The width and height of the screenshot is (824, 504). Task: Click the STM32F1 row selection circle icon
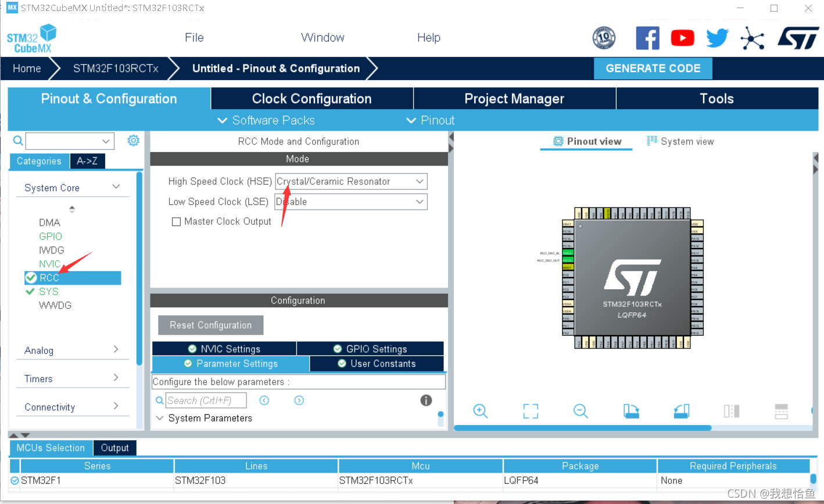[x=15, y=480]
